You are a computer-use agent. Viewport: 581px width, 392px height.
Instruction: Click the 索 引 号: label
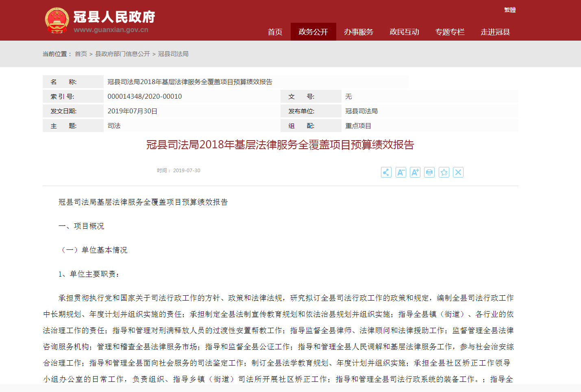tap(62, 96)
